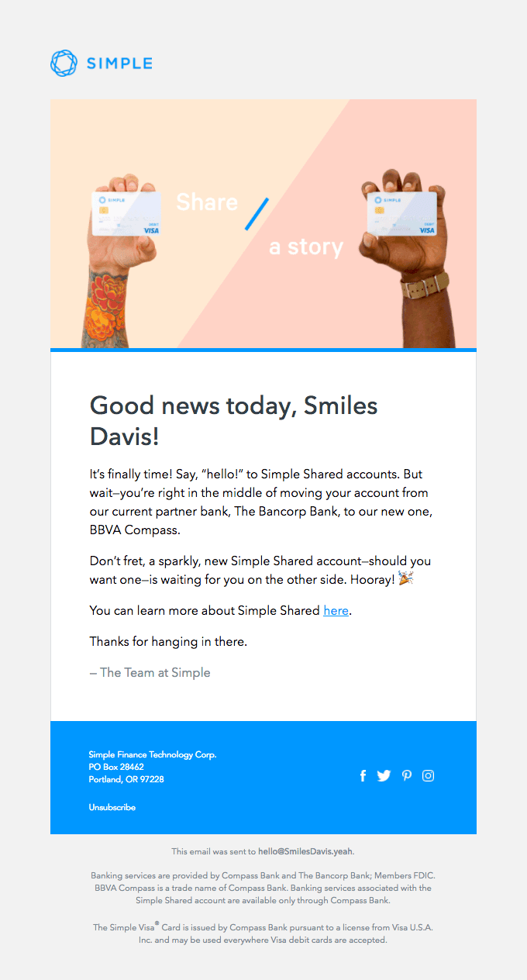
Task: Click the Simple circular logo icon
Action: (64, 64)
